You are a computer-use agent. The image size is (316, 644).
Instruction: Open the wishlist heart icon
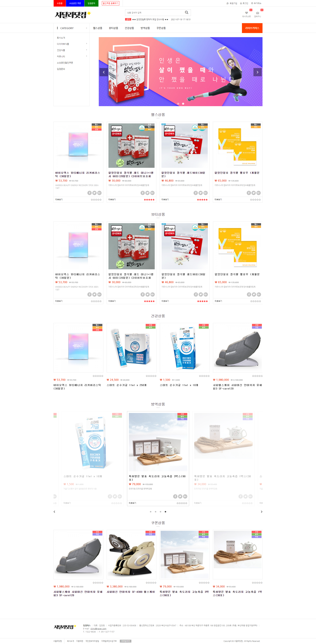click(246, 13)
